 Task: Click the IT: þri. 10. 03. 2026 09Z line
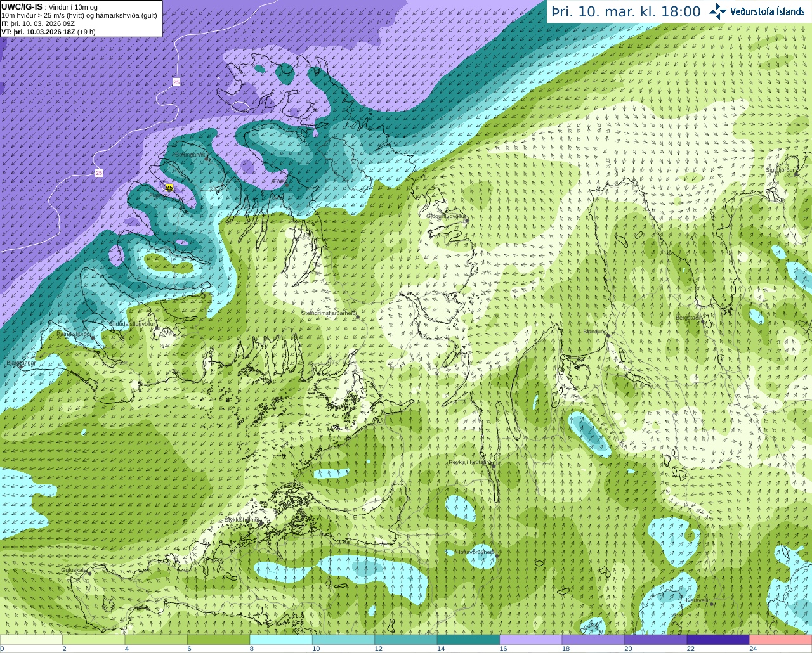(38, 23)
